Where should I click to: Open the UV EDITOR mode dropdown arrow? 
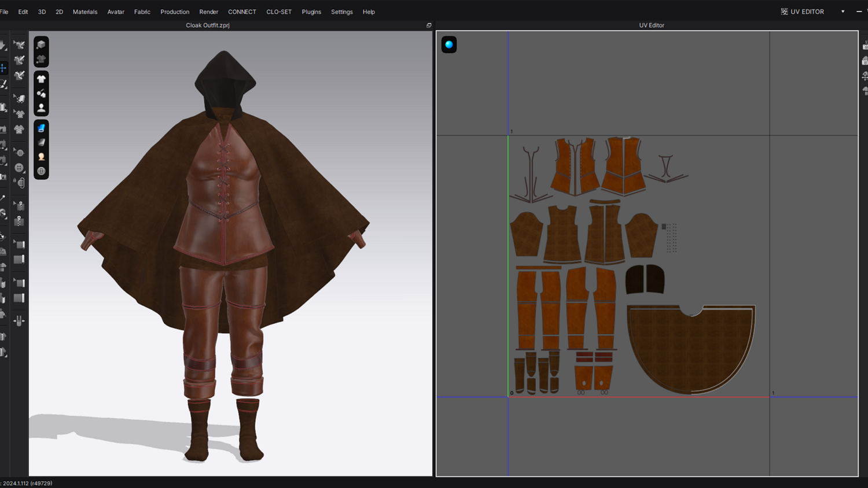(x=843, y=12)
